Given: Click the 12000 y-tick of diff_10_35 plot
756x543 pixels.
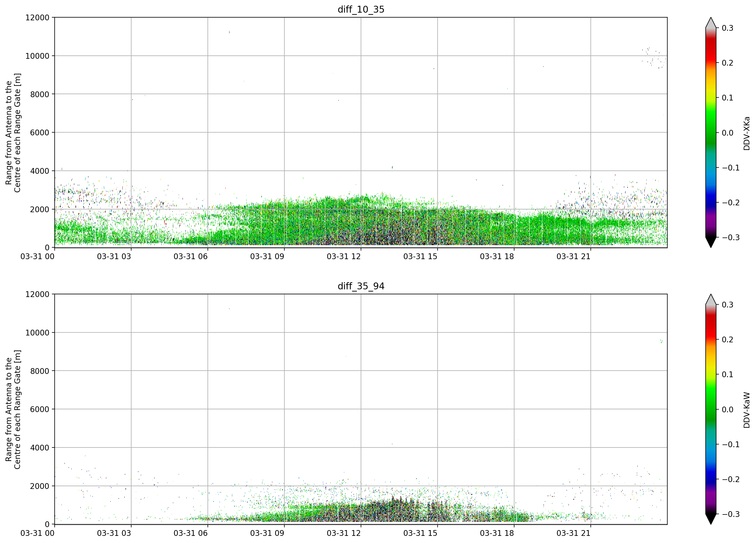Looking at the screenshot, I should 37,18.
